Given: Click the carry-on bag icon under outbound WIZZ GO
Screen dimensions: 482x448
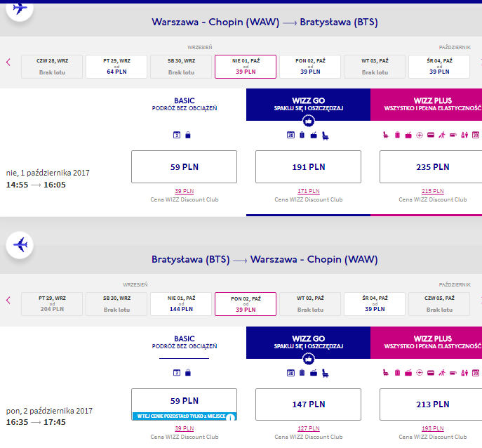Looking at the screenshot, I should 314,135.
